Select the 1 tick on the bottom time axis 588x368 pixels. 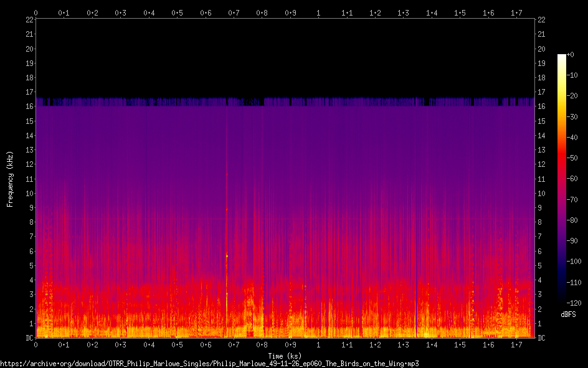coord(319,344)
